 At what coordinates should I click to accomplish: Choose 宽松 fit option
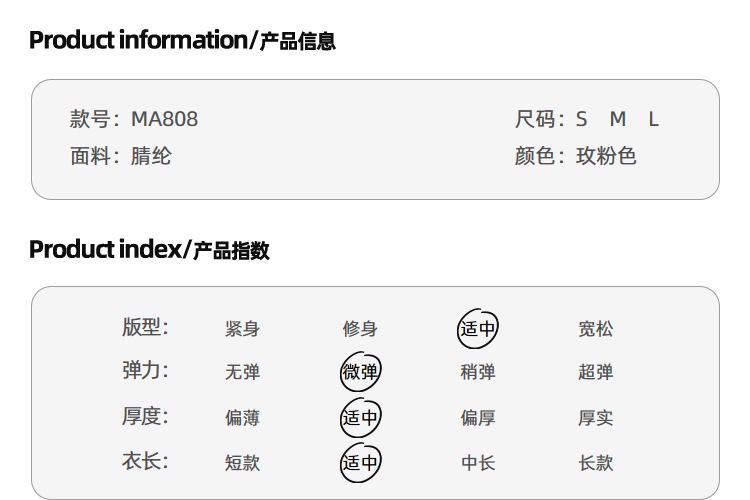(x=596, y=329)
